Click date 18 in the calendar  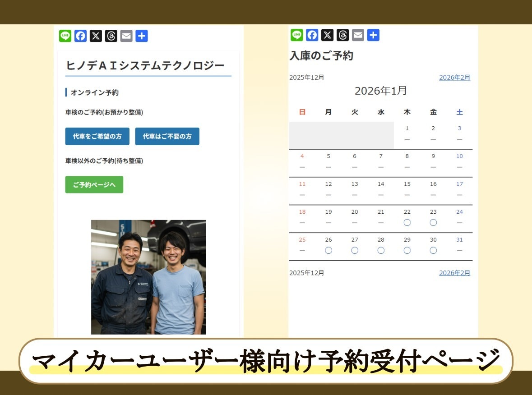(302, 212)
